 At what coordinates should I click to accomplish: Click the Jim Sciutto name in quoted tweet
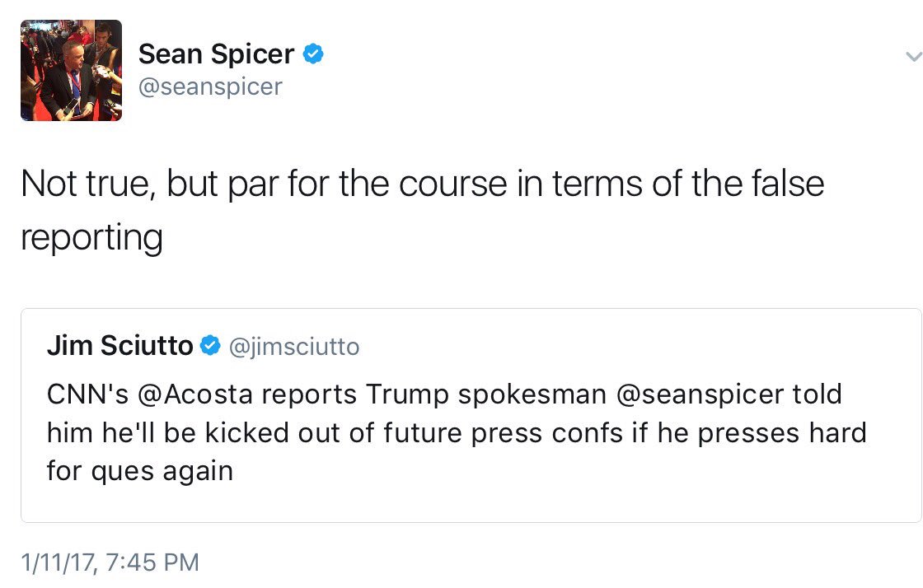click(x=119, y=346)
